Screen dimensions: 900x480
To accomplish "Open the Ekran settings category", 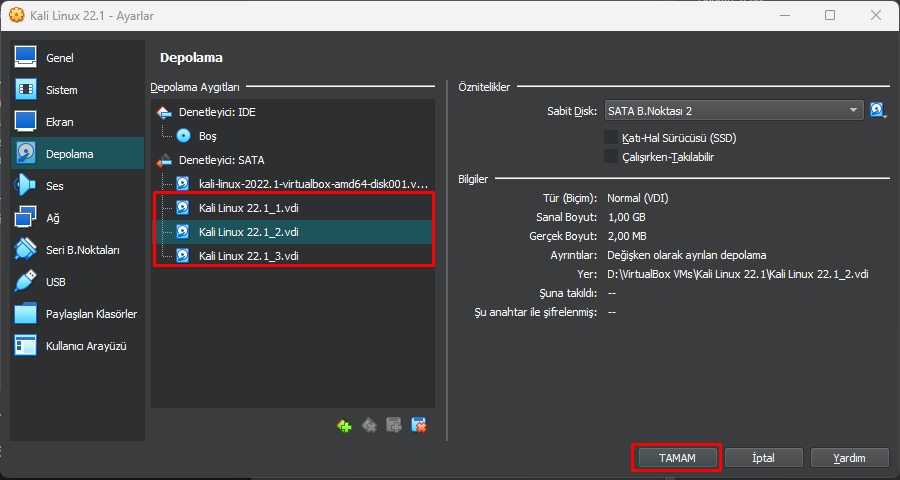I will click(x=77, y=122).
